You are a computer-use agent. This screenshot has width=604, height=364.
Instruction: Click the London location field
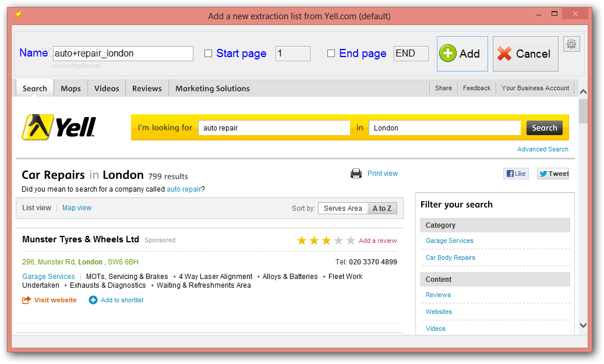click(444, 128)
